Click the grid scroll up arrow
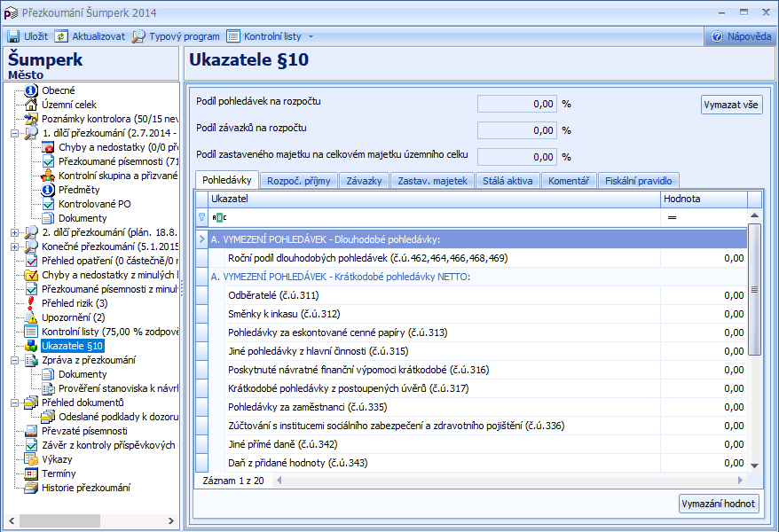 pyautogui.click(x=754, y=215)
